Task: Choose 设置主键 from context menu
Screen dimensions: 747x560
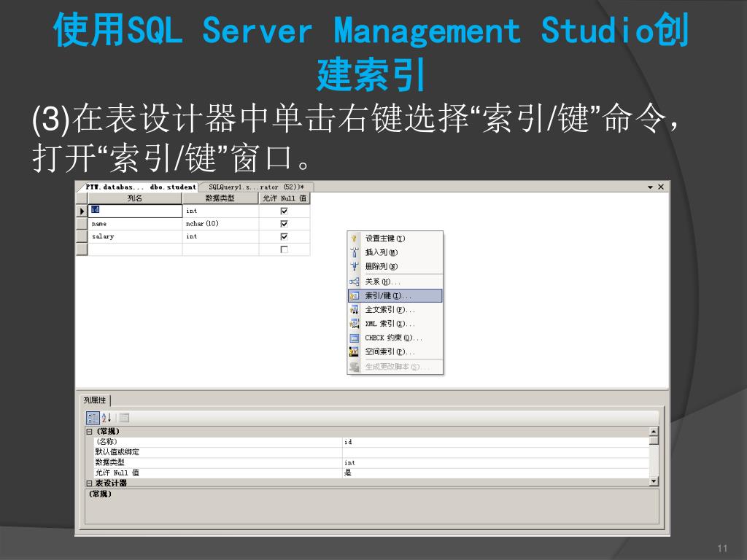Action: pyautogui.click(x=395, y=238)
